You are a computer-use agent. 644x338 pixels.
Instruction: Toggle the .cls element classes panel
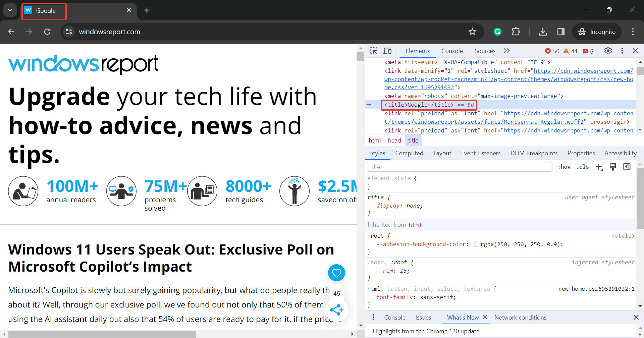(x=583, y=167)
